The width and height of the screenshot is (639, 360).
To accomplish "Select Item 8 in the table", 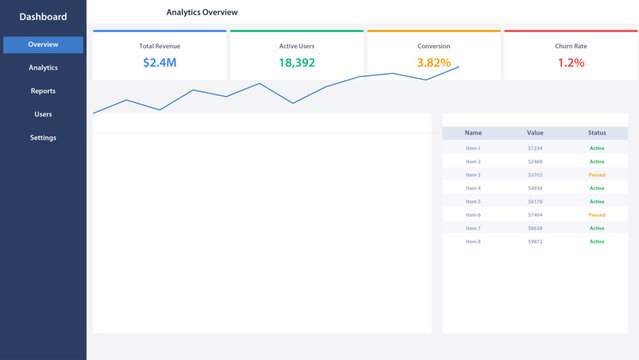I will pyautogui.click(x=473, y=242).
